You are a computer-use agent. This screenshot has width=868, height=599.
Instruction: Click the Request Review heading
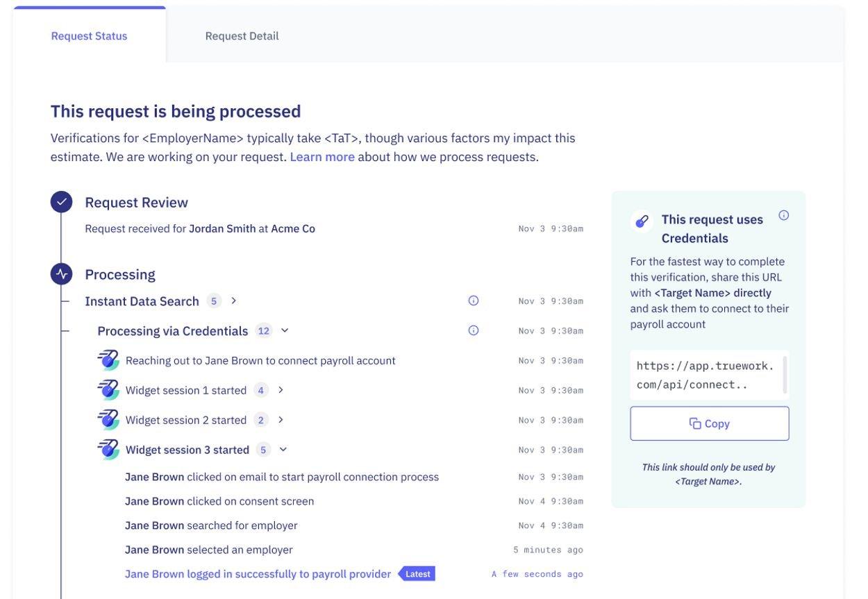click(136, 203)
